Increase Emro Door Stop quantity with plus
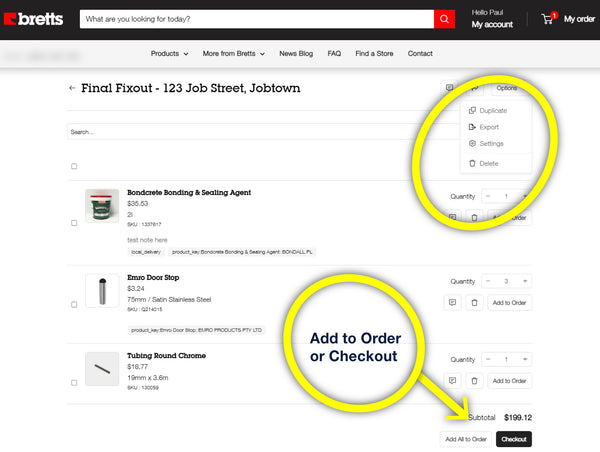Screen dimensions: 600x452 tap(525, 281)
